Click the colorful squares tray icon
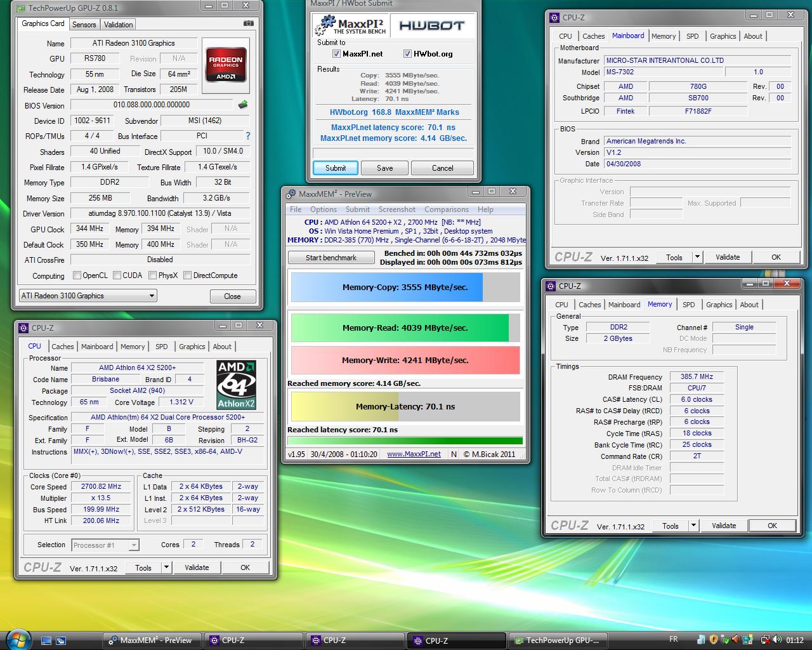This screenshot has width=812, height=650. coord(748,639)
